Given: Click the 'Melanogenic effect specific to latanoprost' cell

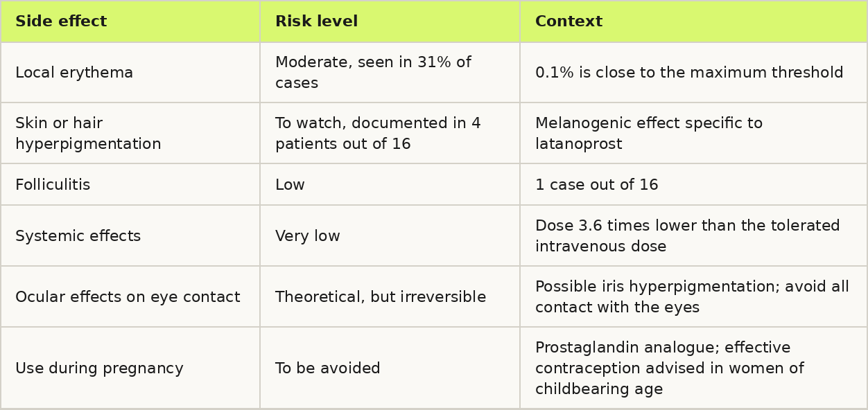Looking at the screenshot, I should (x=693, y=133).
